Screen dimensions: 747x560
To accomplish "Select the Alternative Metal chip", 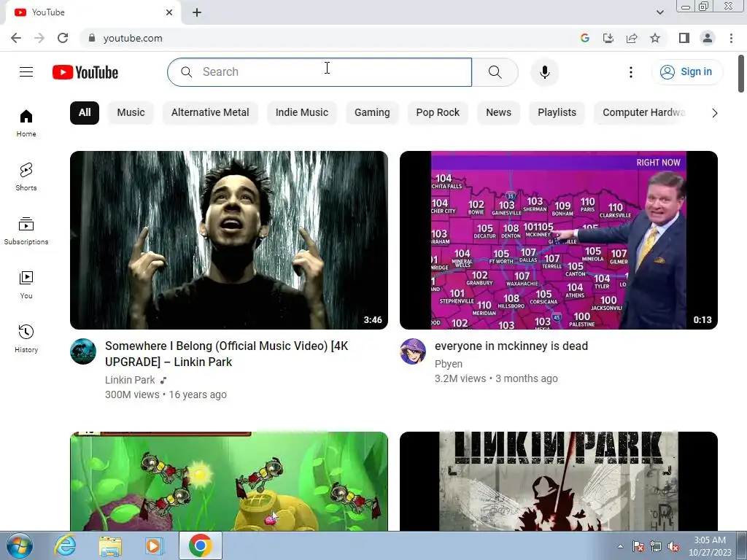I will click(x=210, y=113).
